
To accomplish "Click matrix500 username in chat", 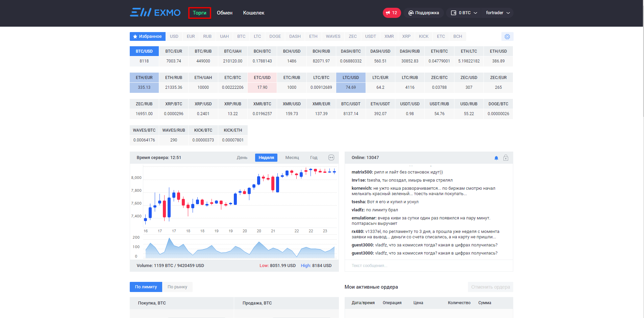I will pos(362,172).
